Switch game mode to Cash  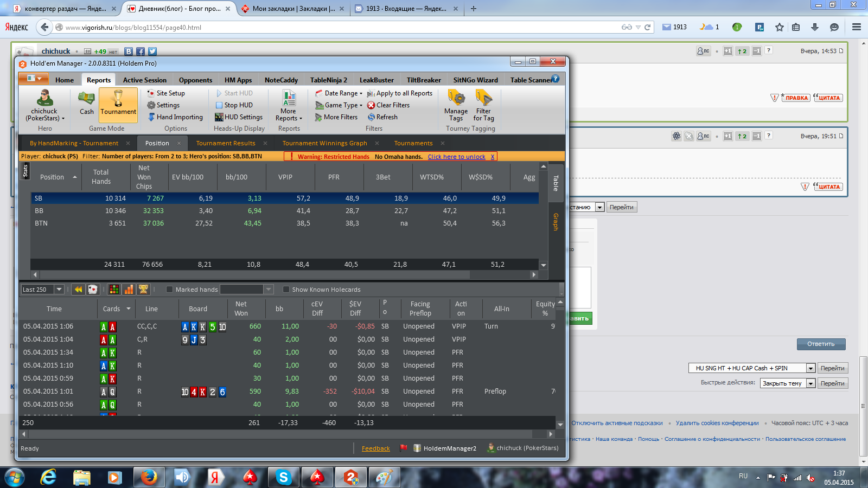click(86, 103)
